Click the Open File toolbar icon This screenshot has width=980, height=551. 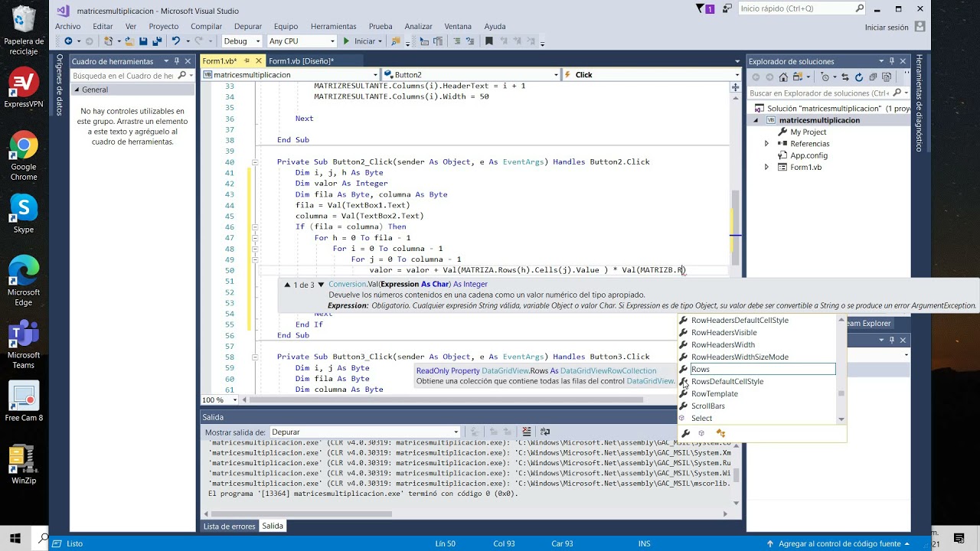coord(129,41)
